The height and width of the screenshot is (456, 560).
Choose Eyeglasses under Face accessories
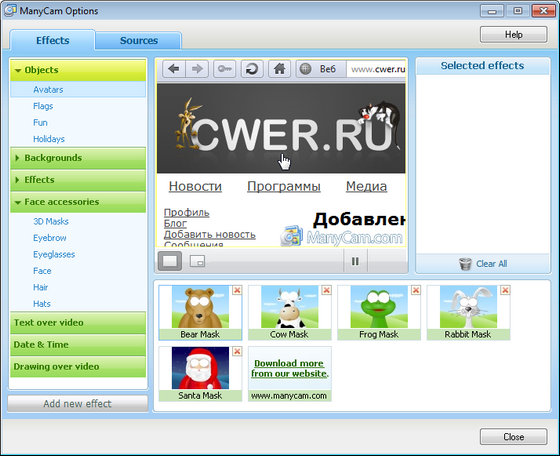point(54,254)
